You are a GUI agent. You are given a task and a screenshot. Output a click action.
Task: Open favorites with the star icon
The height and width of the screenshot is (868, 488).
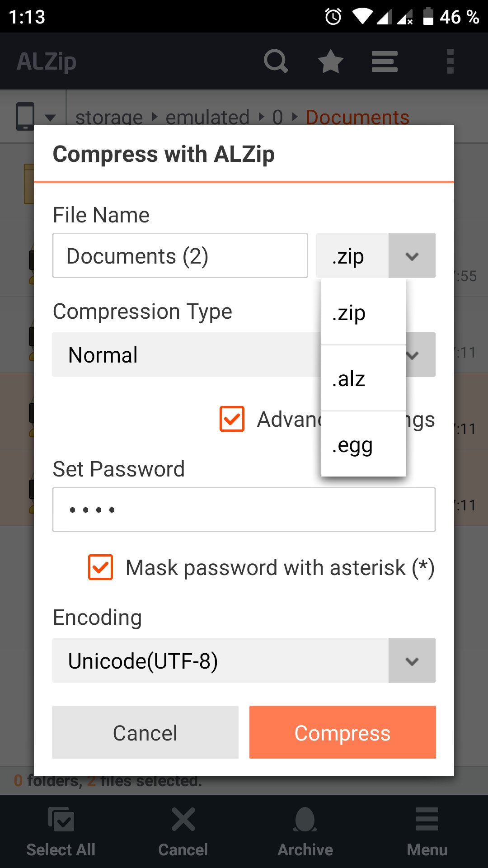click(x=330, y=61)
